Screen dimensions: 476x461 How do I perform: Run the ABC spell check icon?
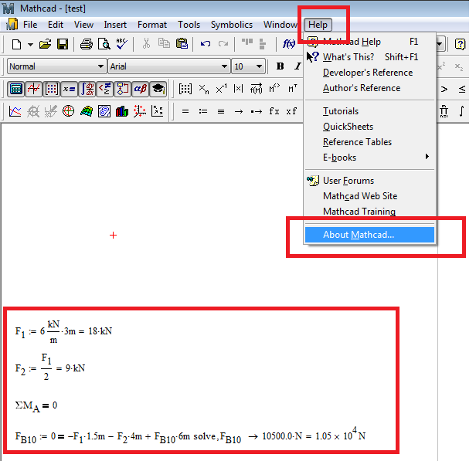[x=122, y=44]
